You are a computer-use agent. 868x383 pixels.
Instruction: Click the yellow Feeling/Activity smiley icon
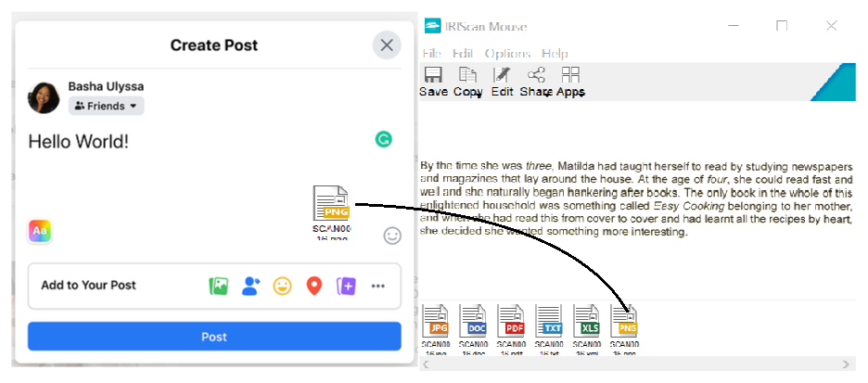tap(282, 287)
